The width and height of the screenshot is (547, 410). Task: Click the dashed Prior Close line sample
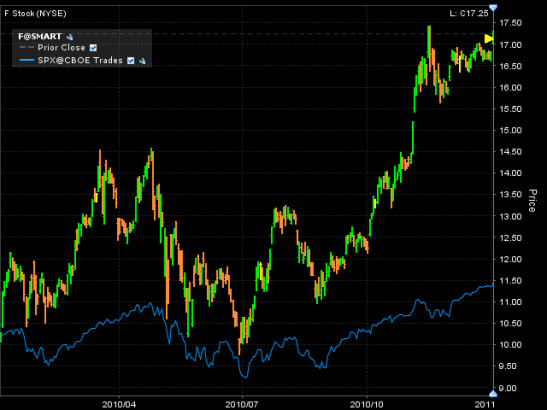(27, 47)
